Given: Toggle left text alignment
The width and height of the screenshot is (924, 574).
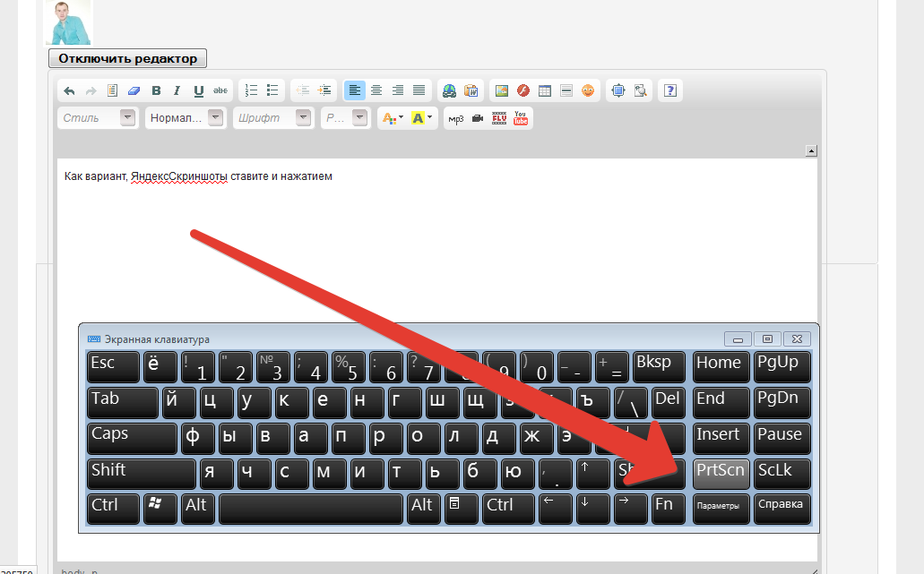Looking at the screenshot, I should click(x=354, y=90).
